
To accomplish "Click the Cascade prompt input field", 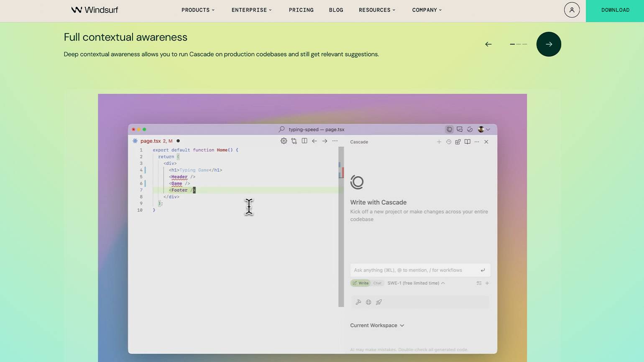I will tap(420, 270).
